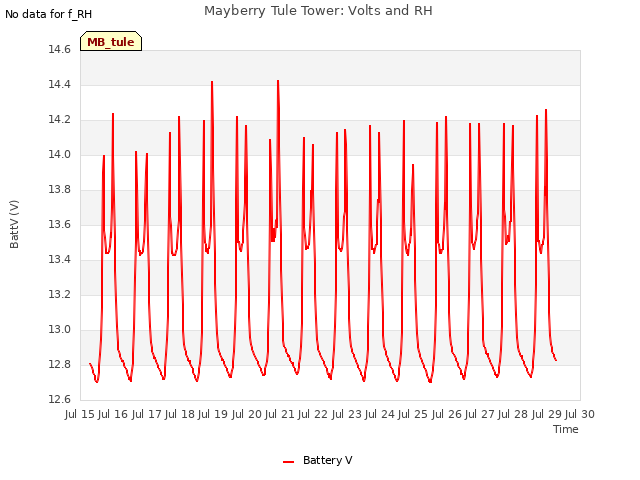640x480 pixels.
Task: Click the 'Jul 22' x-axis date label
Action: click(x=313, y=414)
